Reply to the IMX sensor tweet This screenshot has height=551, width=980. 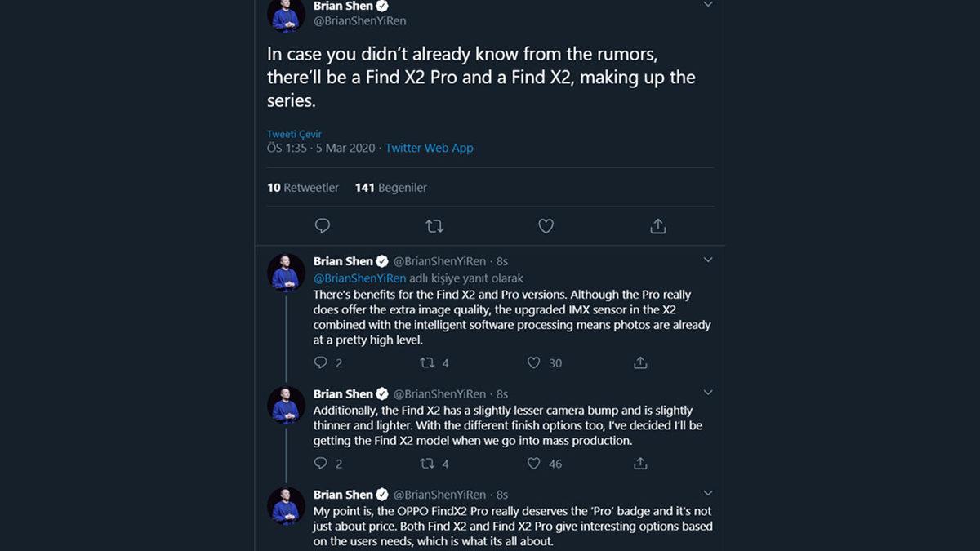coord(321,362)
